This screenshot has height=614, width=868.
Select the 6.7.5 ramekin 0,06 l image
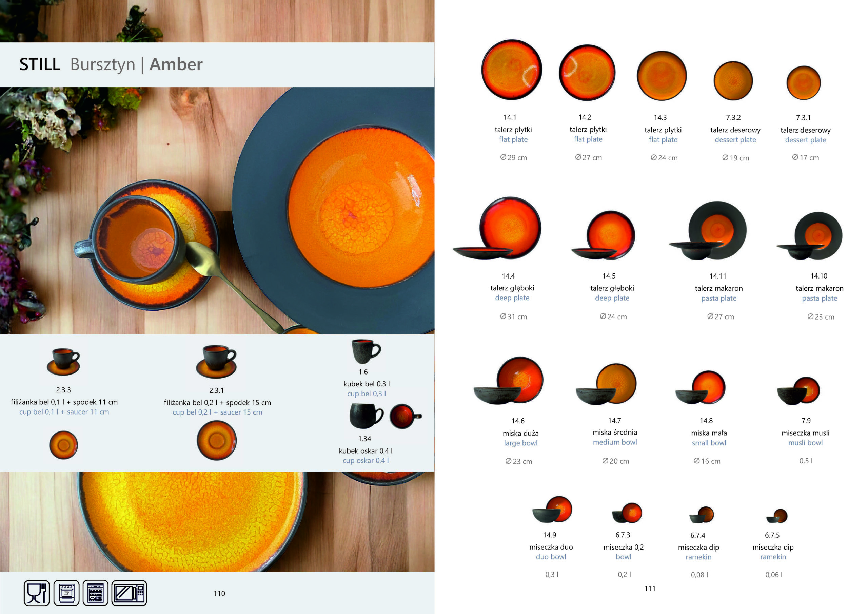point(777,516)
